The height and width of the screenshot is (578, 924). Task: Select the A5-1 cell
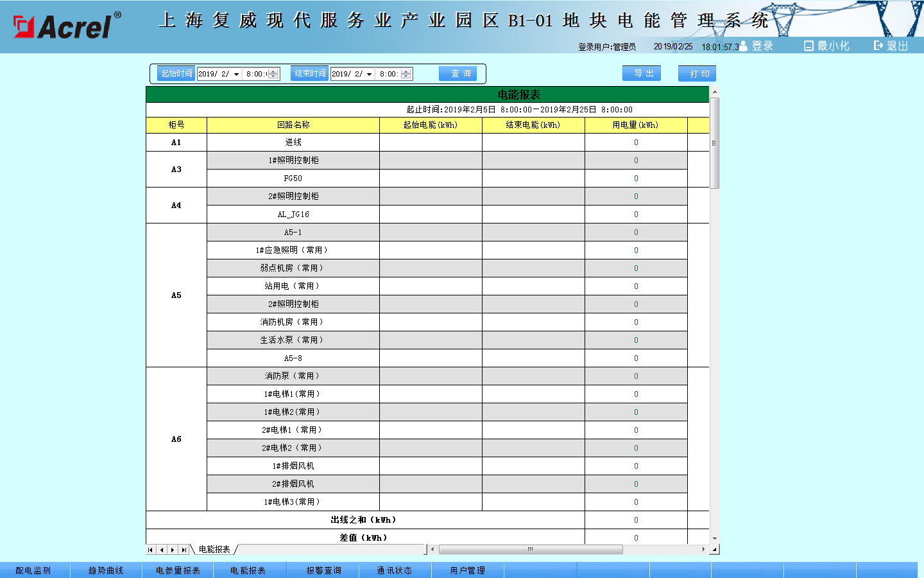(293, 232)
